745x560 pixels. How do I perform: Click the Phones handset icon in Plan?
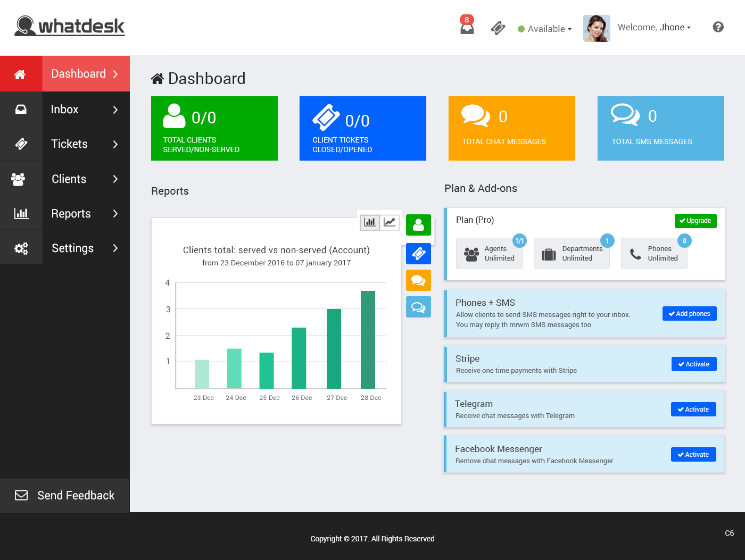pos(635,254)
